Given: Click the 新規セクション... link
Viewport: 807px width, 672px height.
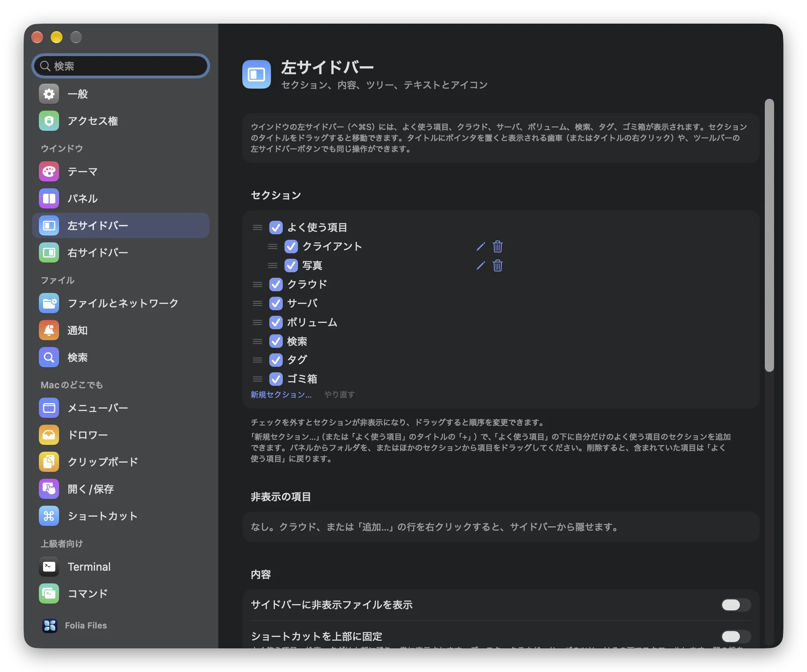Looking at the screenshot, I should [x=281, y=395].
